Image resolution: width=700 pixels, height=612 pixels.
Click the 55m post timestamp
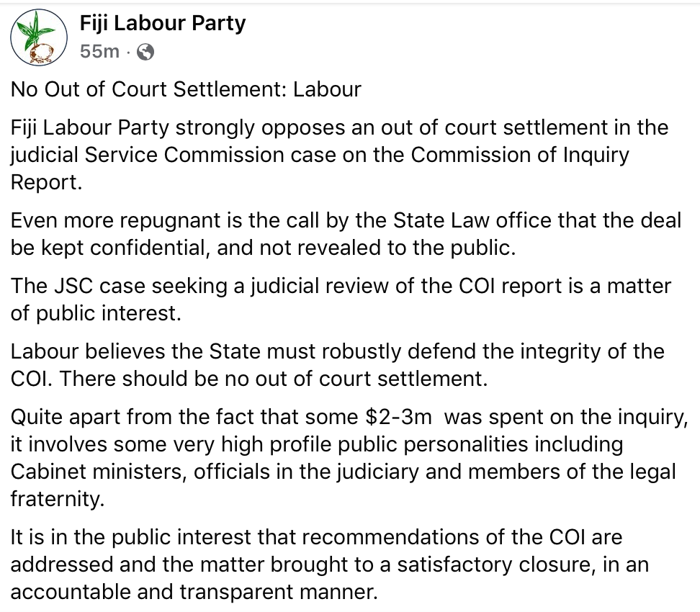(99, 51)
